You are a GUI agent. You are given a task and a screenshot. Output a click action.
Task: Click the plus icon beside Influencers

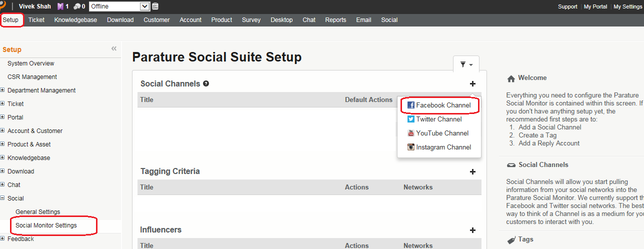coord(472,230)
